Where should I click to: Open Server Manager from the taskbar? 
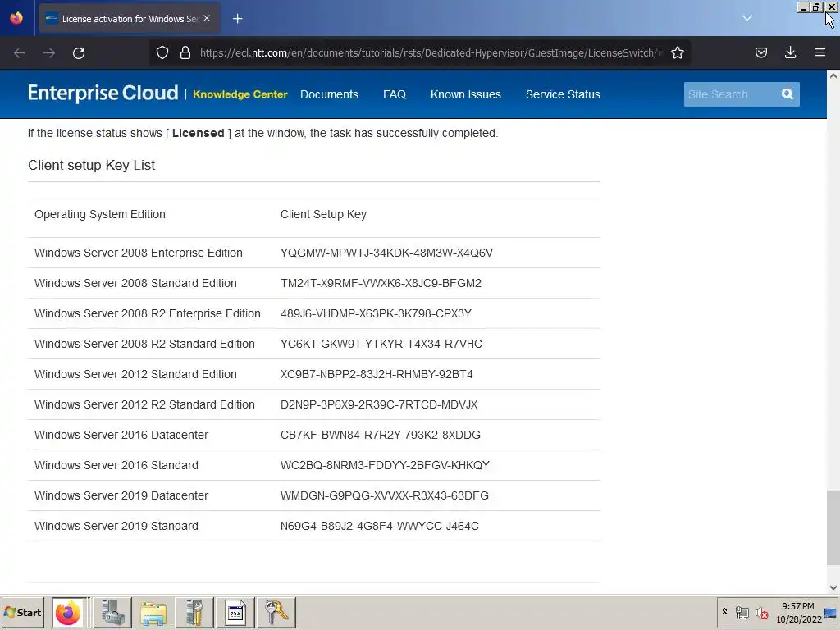point(112,613)
